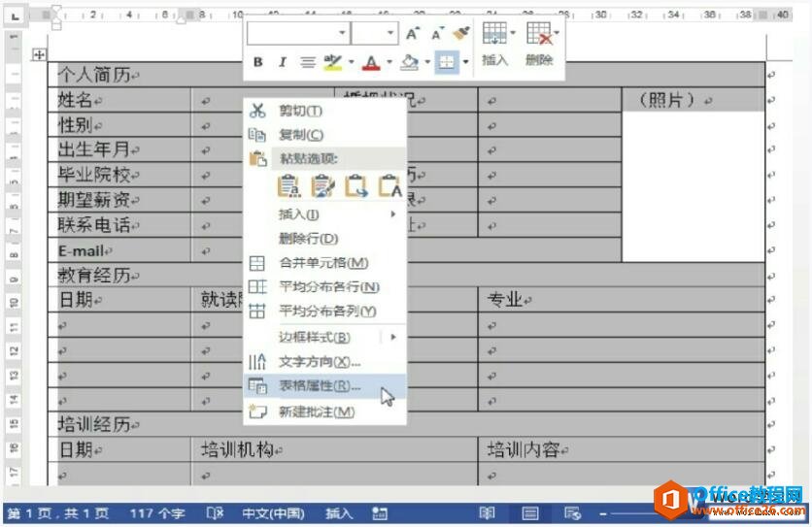This screenshot has width=812, height=527.
Task: Expand highlight color arrow
Action: click(x=351, y=62)
